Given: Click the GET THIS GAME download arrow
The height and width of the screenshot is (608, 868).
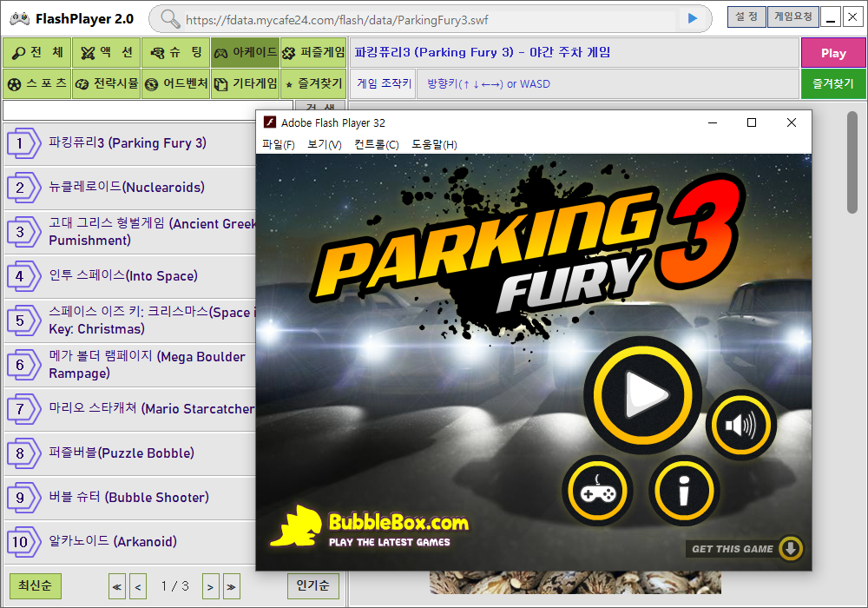Looking at the screenshot, I should point(791,548).
